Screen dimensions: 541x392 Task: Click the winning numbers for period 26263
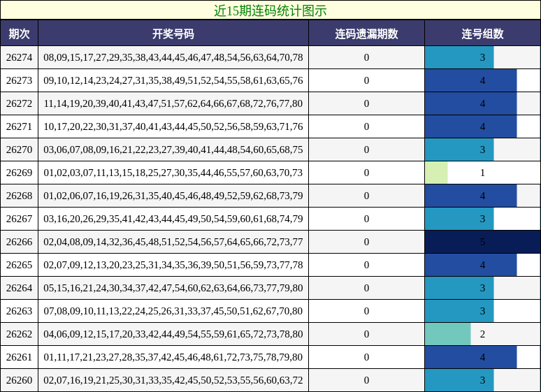[x=173, y=311]
